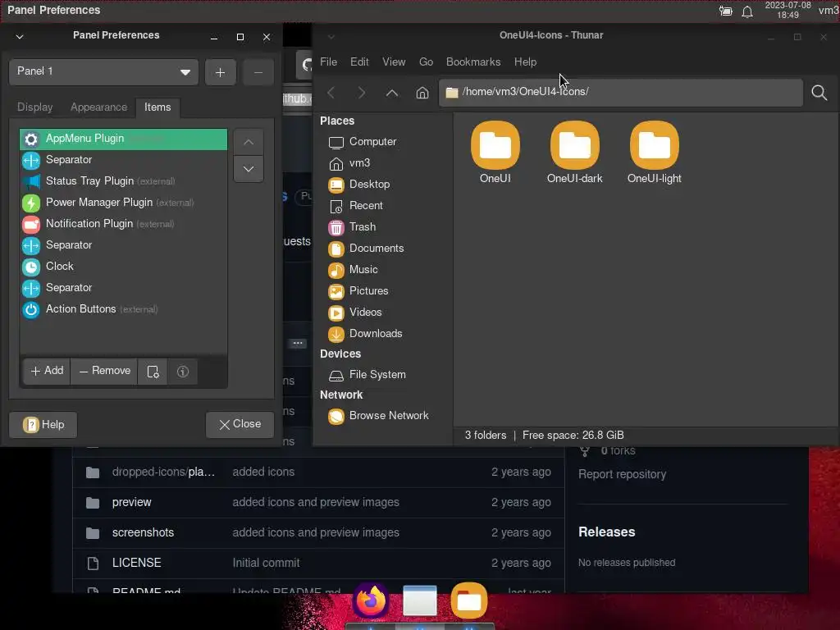Open file manager from the dock
840x630 pixels.
[x=469, y=600]
